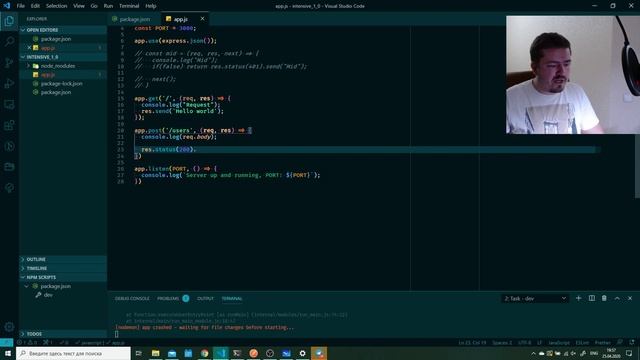Split the terminal panel
Image resolution: width=640 pixels, height=360 pixels.
(591, 298)
